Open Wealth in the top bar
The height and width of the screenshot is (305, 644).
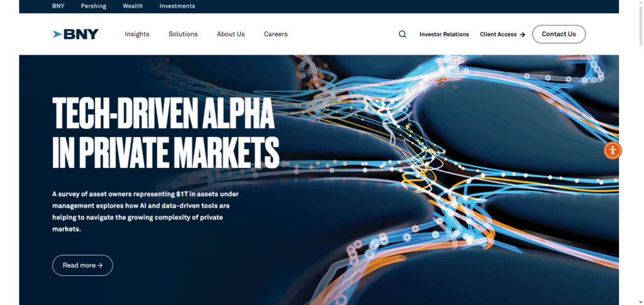tap(133, 6)
